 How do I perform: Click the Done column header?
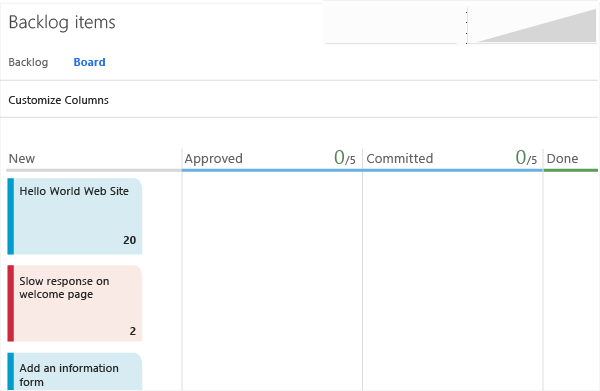pos(562,158)
